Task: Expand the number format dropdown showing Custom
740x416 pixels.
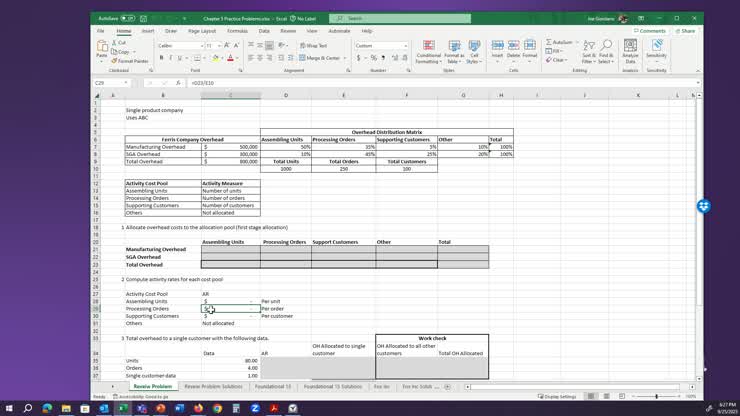Action: click(x=406, y=46)
